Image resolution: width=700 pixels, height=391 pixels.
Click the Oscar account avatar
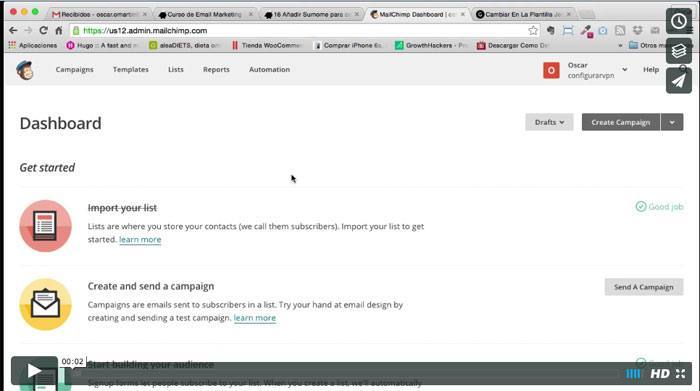point(551,71)
